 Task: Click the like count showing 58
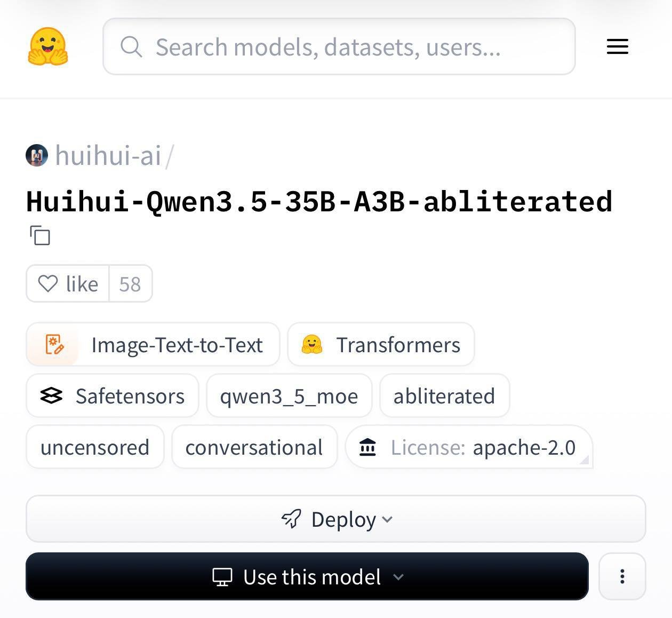130,283
